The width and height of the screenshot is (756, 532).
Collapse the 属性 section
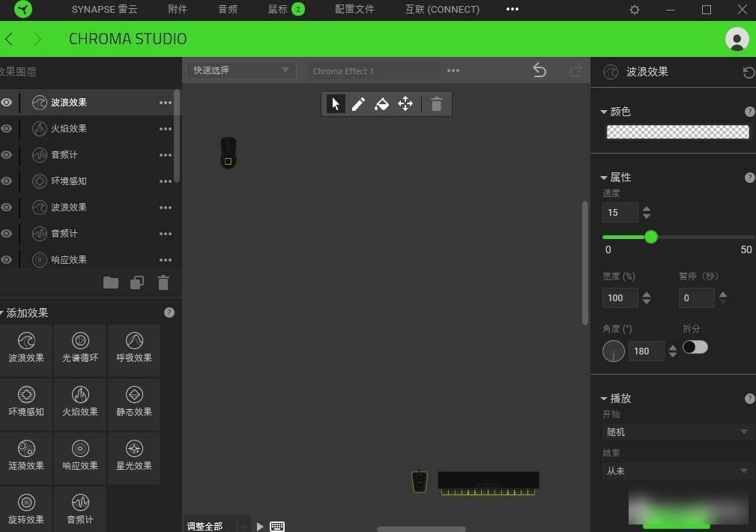(604, 178)
